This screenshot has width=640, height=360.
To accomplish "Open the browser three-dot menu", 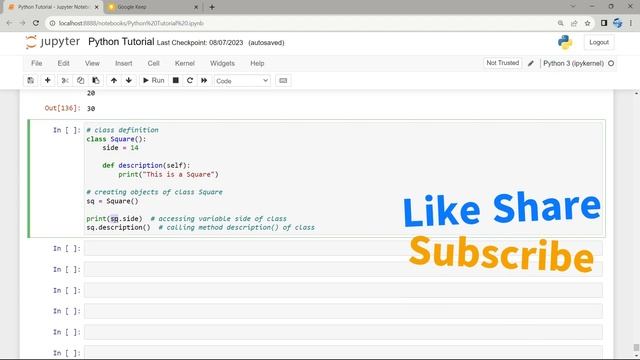I will point(631,23).
